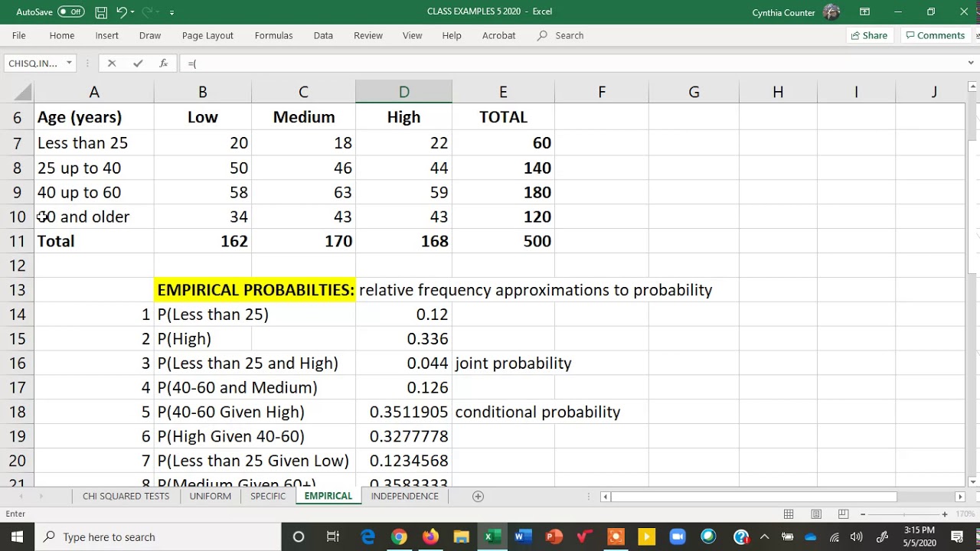
Task: Cancel the formula entry with X
Action: point(112,64)
